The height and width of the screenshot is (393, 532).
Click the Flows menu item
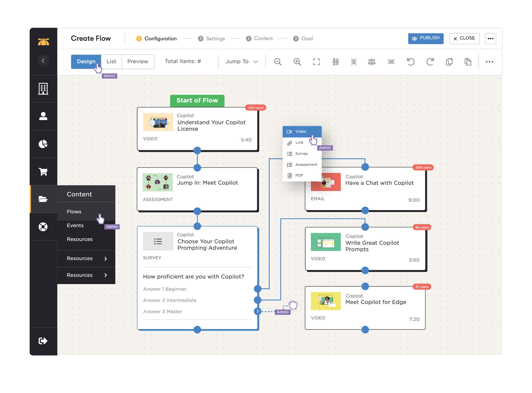(x=74, y=211)
